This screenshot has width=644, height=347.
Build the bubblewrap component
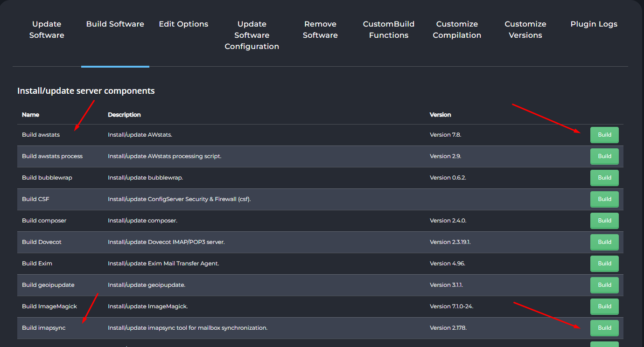tap(604, 178)
